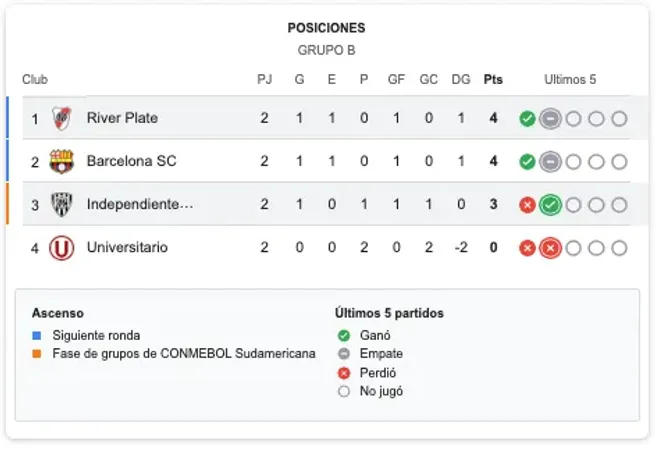Screen dimensions: 655x449
Task: Click Barcelona SC's gray draw icon
Action: coord(550,162)
